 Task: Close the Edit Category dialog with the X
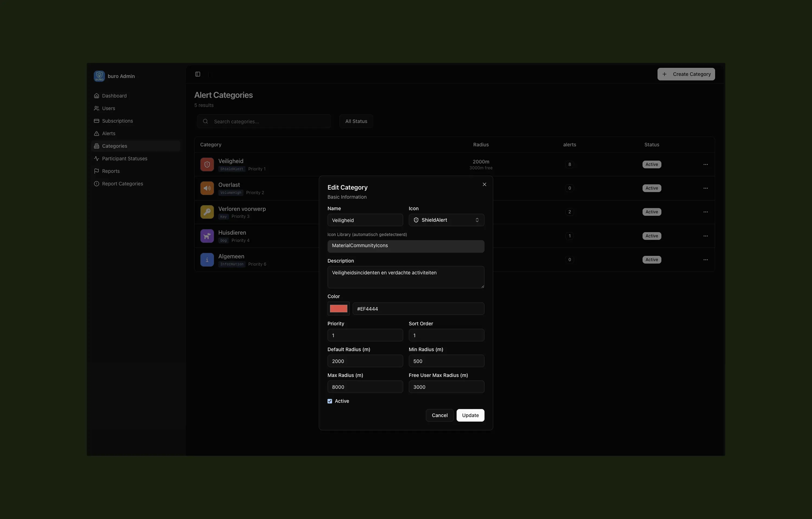coord(484,184)
